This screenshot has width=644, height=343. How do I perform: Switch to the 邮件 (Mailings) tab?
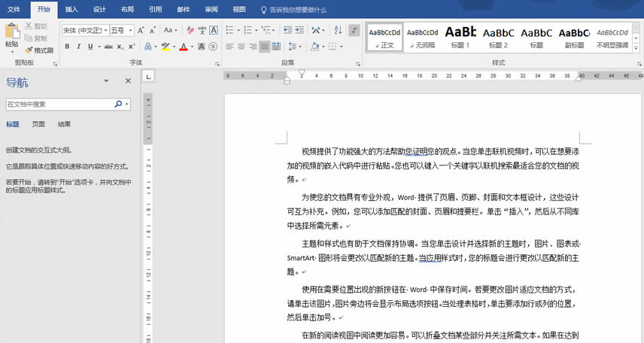183,9
